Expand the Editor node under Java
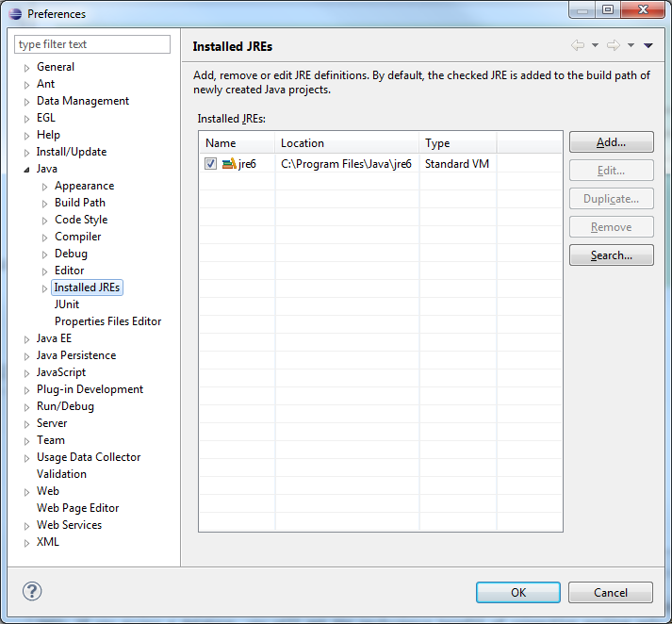Image resolution: width=672 pixels, height=624 pixels. click(x=44, y=271)
